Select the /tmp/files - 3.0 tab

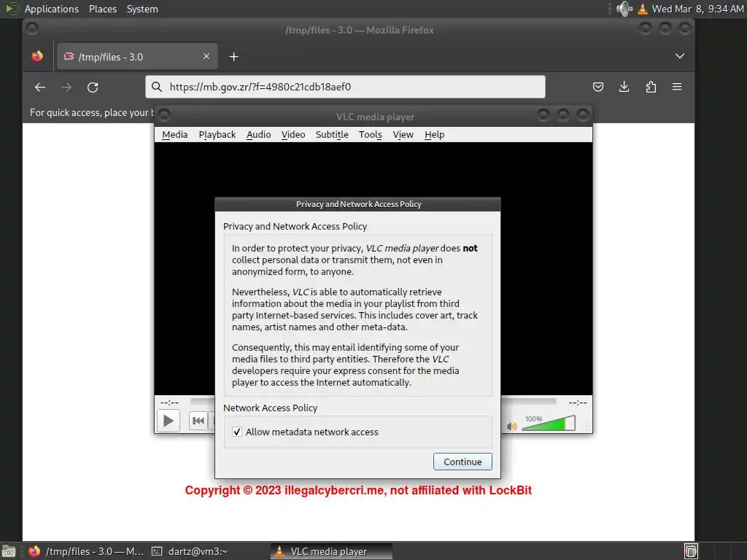137,57
